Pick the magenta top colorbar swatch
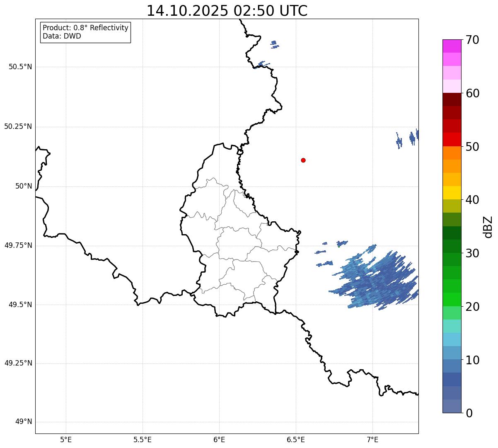The height and width of the screenshot is (448, 498). [x=452, y=46]
